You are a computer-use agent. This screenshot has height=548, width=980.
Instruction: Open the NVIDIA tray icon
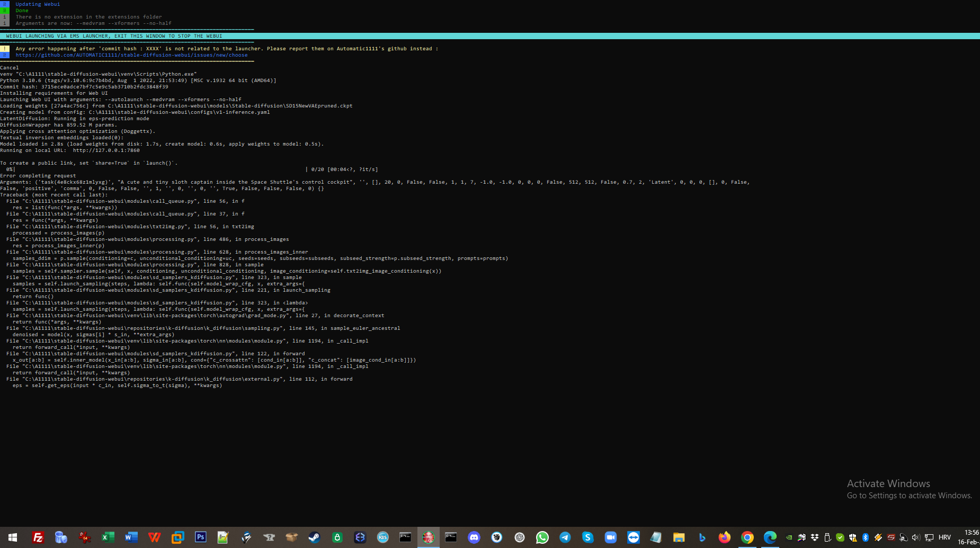(x=789, y=537)
